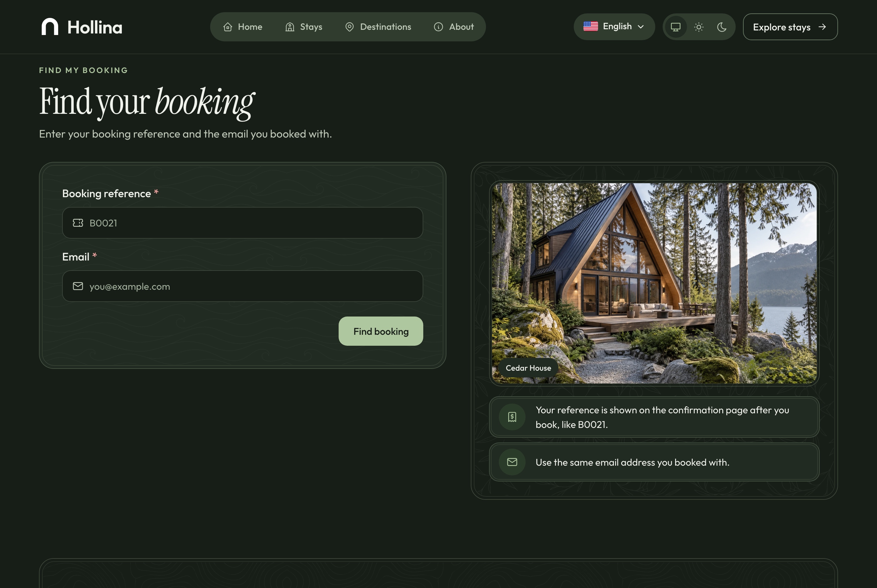This screenshot has width=877, height=588.
Task: Go to the Stays nav item
Action: tap(304, 27)
